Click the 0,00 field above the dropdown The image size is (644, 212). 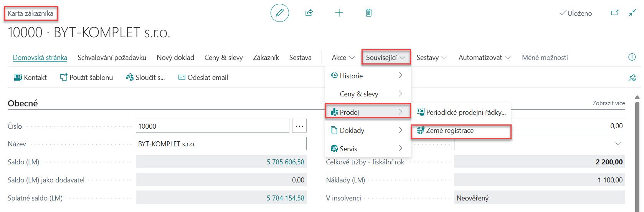[568, 126]
